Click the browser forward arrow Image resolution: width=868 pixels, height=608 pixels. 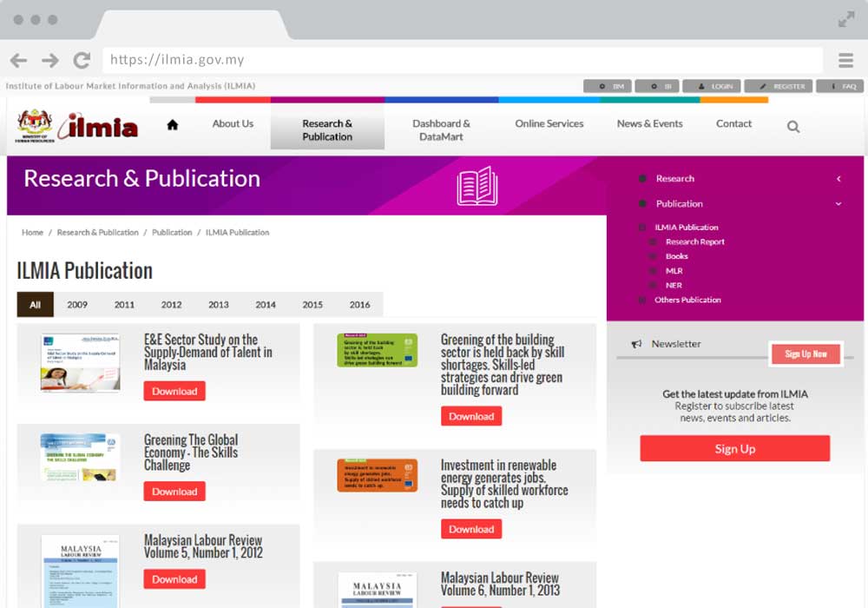tap(49, 60)
